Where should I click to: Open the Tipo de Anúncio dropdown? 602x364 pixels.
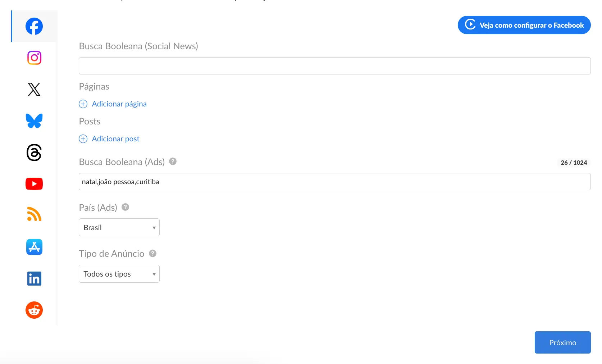pyautogui.click(x=119, y=274)
